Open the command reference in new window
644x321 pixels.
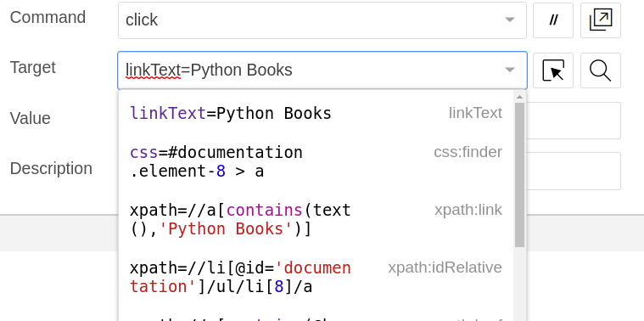601,20
